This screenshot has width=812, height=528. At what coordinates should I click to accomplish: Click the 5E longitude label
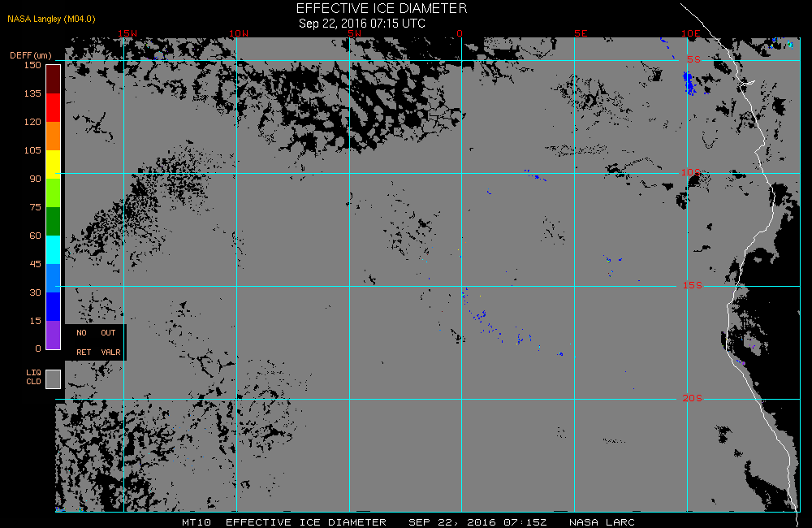pyautogui.click(x=581, y=33)
